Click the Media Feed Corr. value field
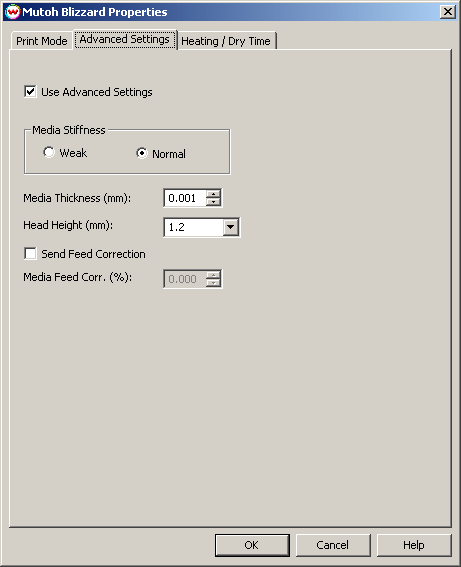461x567 pixels. pos(185,279)
